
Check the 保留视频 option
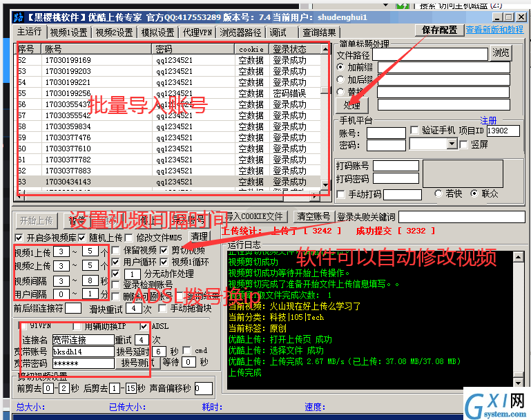[x=115, y=250]
